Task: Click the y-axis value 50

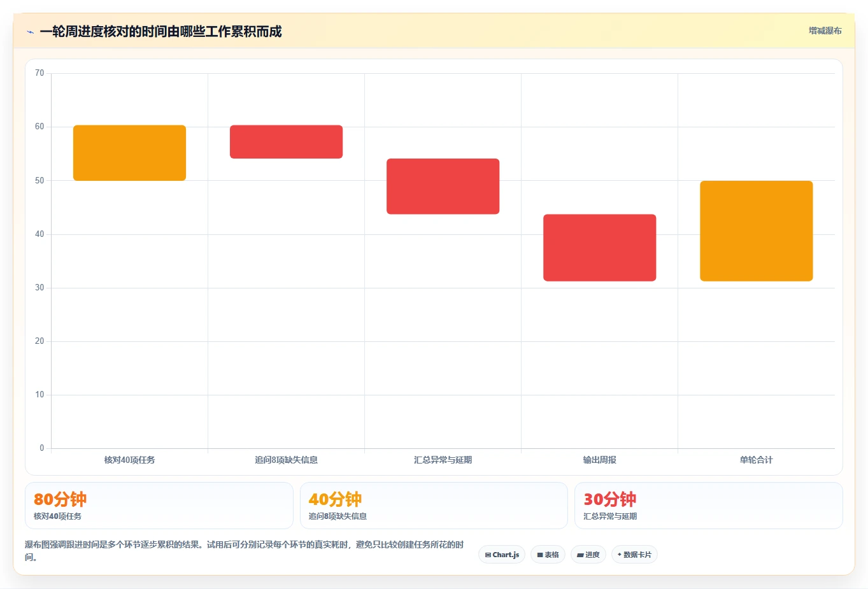Action: click(x=39, y=181)
